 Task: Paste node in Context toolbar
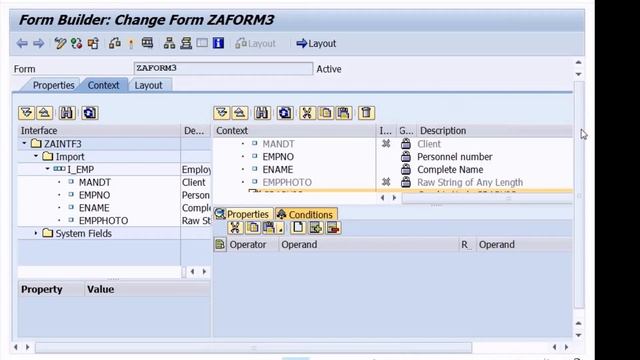click(x=344, y=113)
